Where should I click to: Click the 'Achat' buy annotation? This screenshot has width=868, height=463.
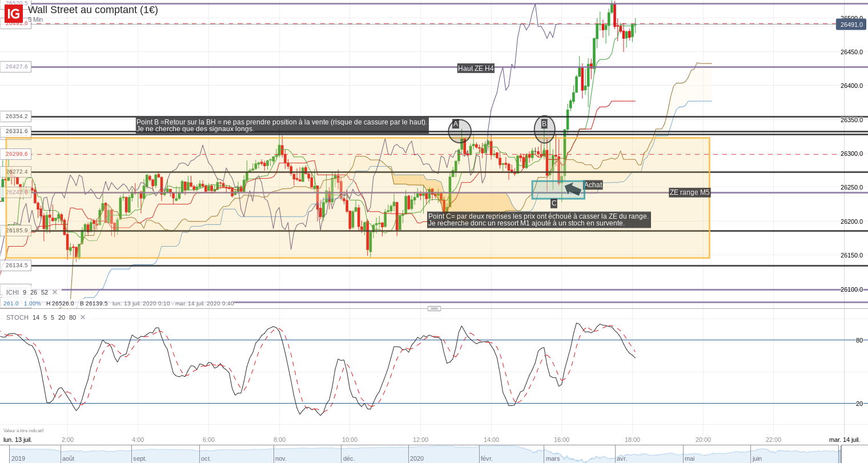point(593,185)
